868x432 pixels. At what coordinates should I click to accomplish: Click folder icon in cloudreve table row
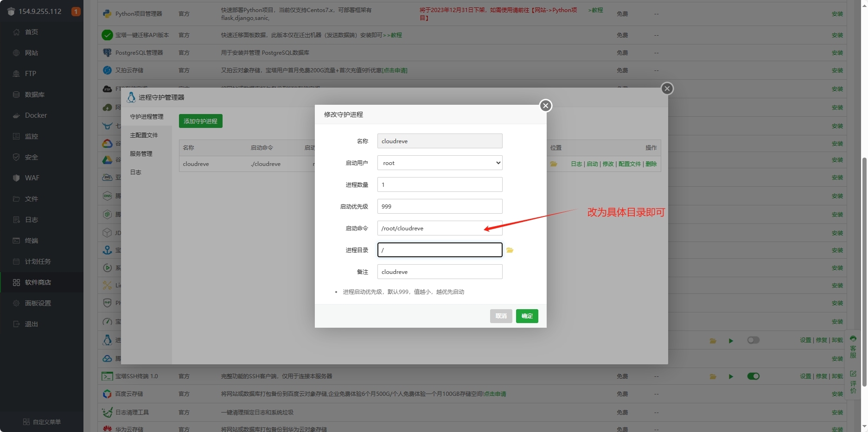[553, 164]
